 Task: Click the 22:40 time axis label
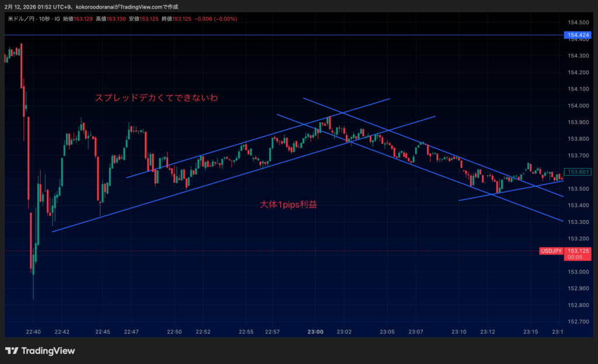pos(33,332)
